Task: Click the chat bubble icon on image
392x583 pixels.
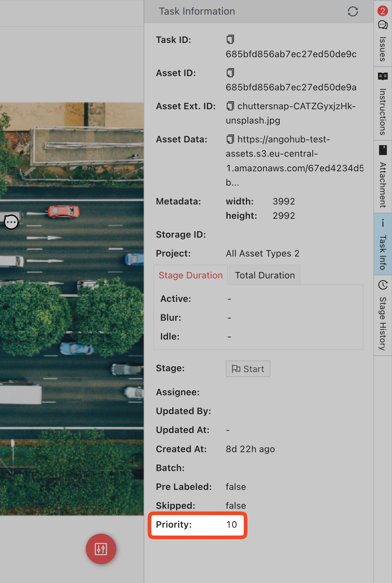Action: (11, 222)
